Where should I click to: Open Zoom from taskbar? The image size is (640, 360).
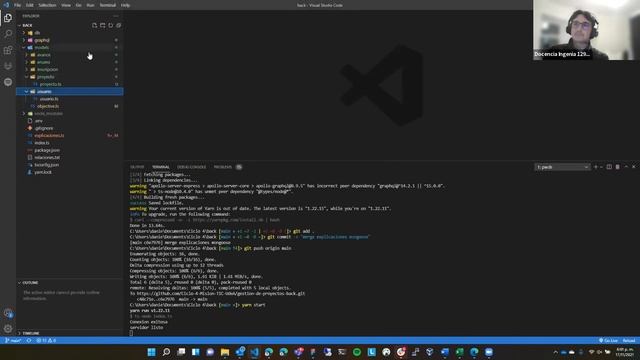point(489,352)
